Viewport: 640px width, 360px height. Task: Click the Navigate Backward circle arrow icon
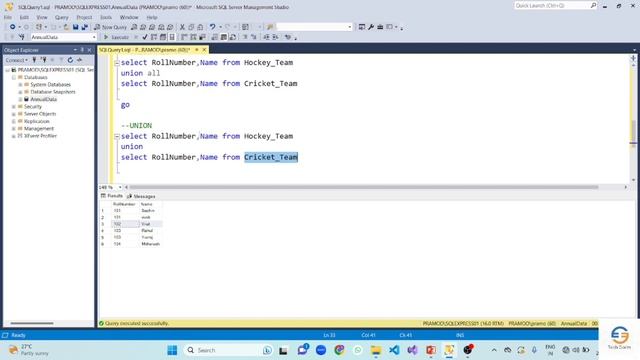[13, 27]
